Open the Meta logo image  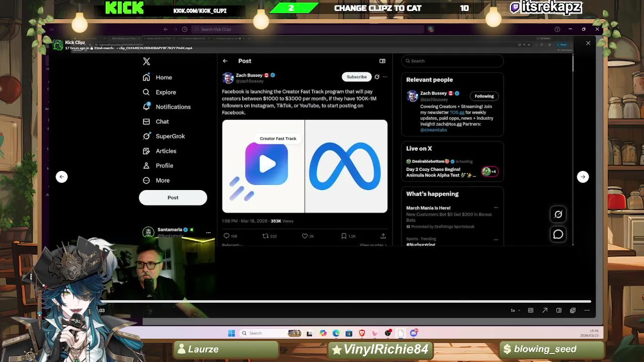pyautogui.click(x=346, y=166)
